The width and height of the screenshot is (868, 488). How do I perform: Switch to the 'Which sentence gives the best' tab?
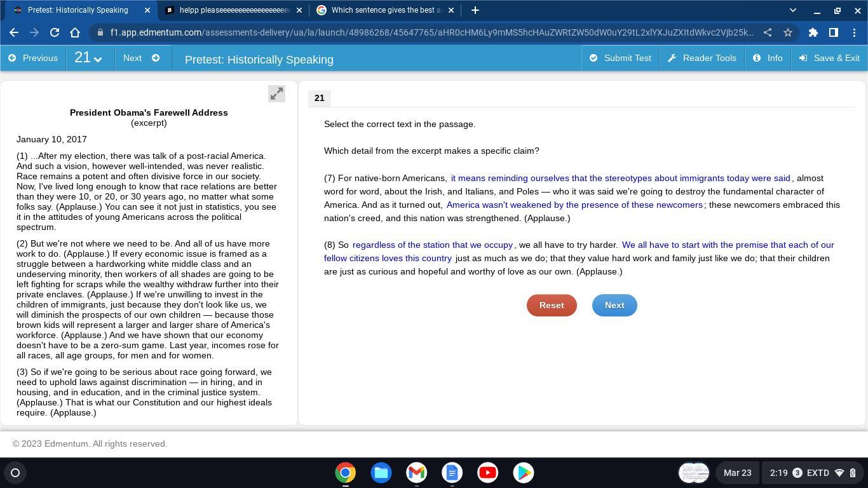(x=385, y=10)
